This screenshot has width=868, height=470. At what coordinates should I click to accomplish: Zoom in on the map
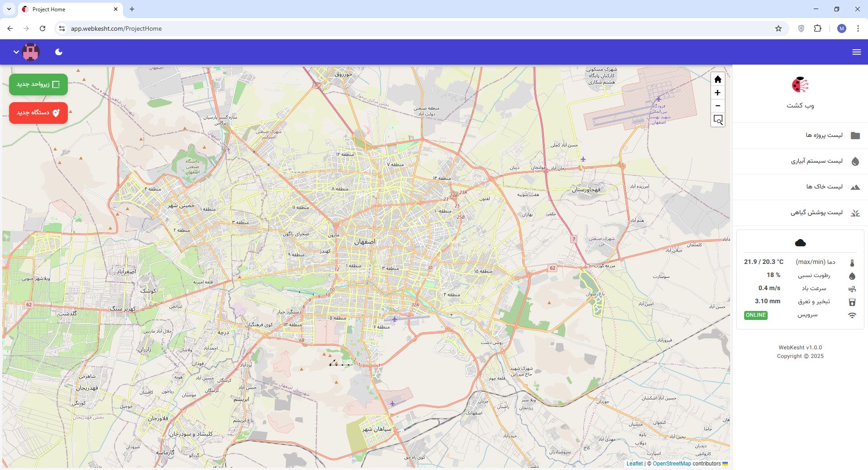(x=717, y=93)
